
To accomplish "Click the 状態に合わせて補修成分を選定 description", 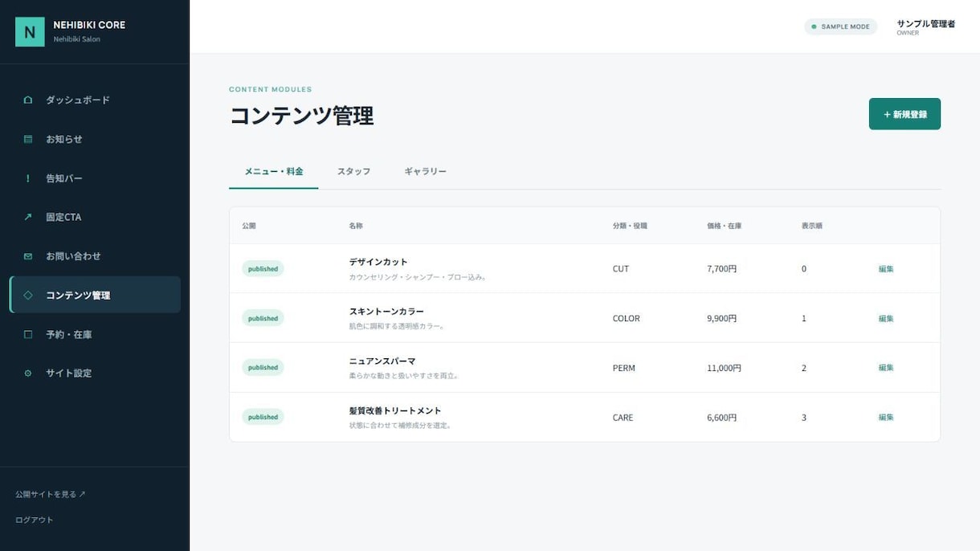I will coord(401,426).
